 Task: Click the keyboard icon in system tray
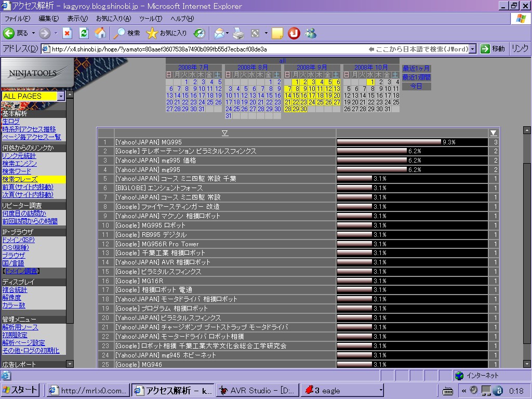point(448,391)
